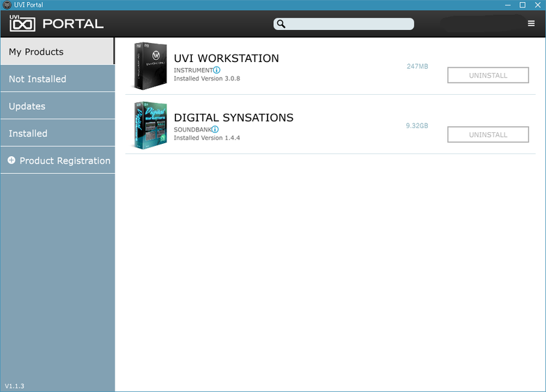The width and height of the screenshot is (546, 392).
Task: Click Installed Version 1.4.4 text
Action: tap(207, 138)
